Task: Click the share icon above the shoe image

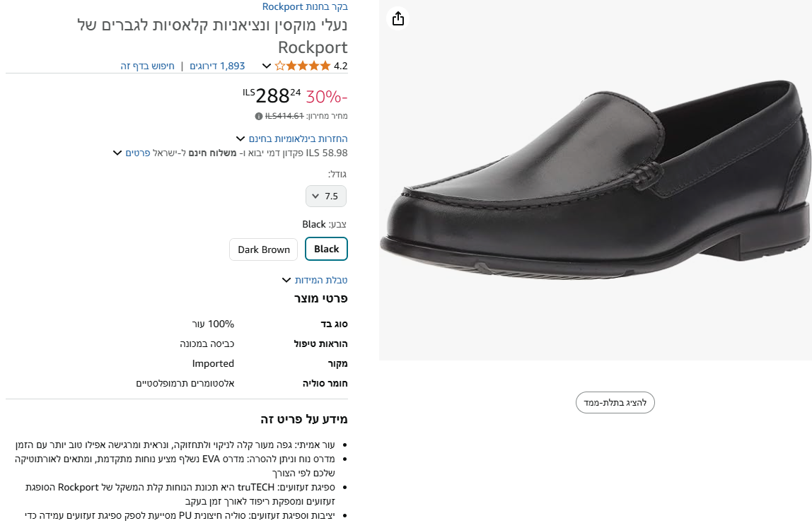Action: pyautogui.click(x=398, y=18)
